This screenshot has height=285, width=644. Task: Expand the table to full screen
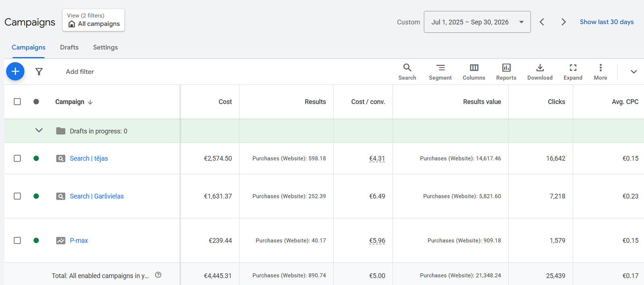(573, 72)
